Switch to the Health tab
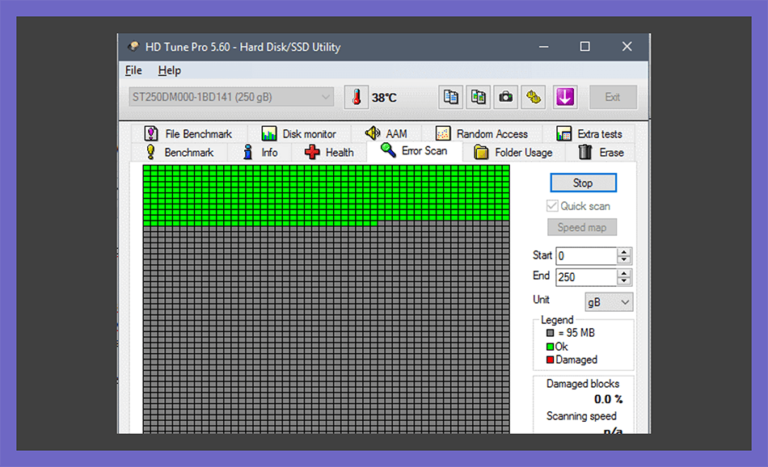This screenshot has height=467, width=768. click(329, 152)
